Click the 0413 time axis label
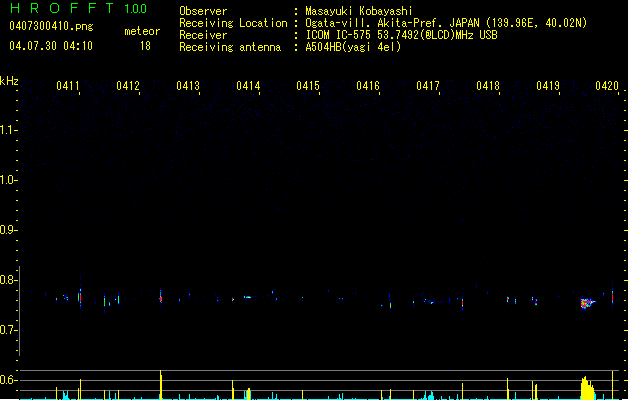The width and height of the screenshot is (629, 400). [188, 85]
